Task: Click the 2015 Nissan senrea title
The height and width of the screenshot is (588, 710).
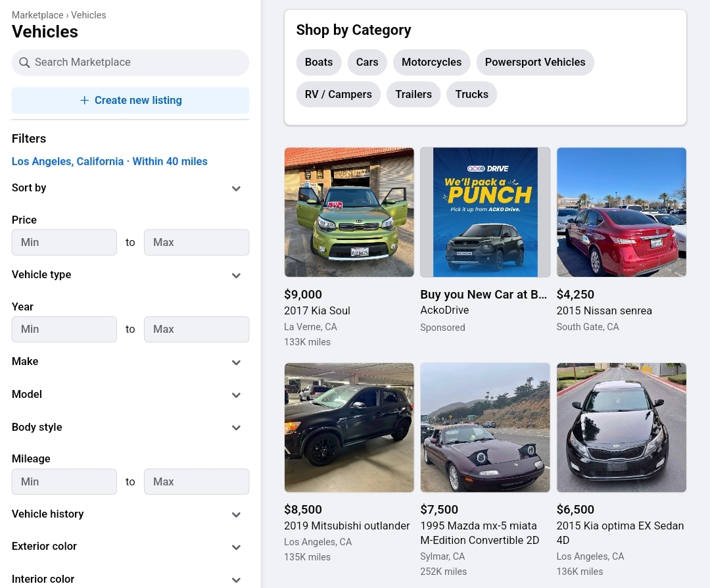Action: (604, 310)
